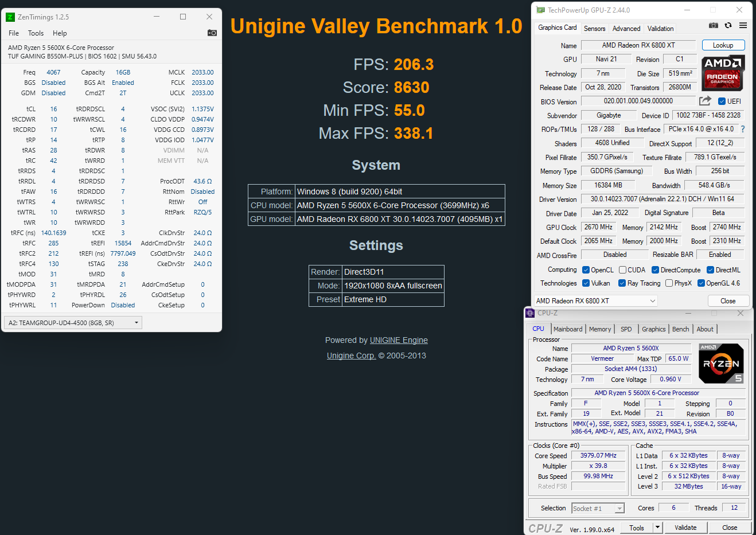Open the Help menu in ZenTimings
The image size is (756, 535).
point(60,33)
